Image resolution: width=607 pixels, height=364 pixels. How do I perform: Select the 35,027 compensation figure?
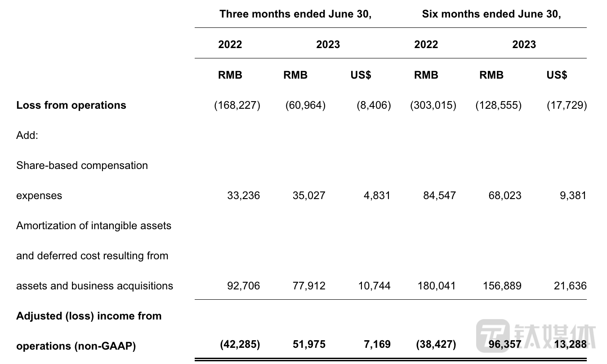point(309,195)
